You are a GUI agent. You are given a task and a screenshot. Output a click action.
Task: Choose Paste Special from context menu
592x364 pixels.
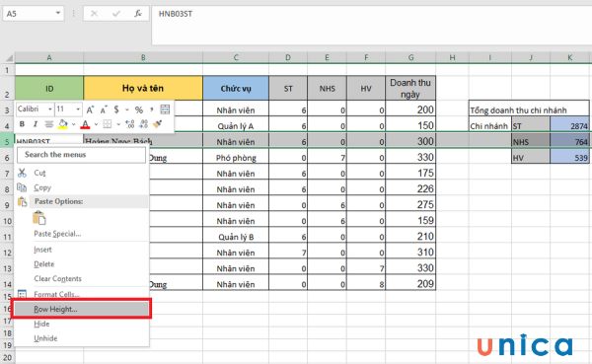click(x=81, y=234)
